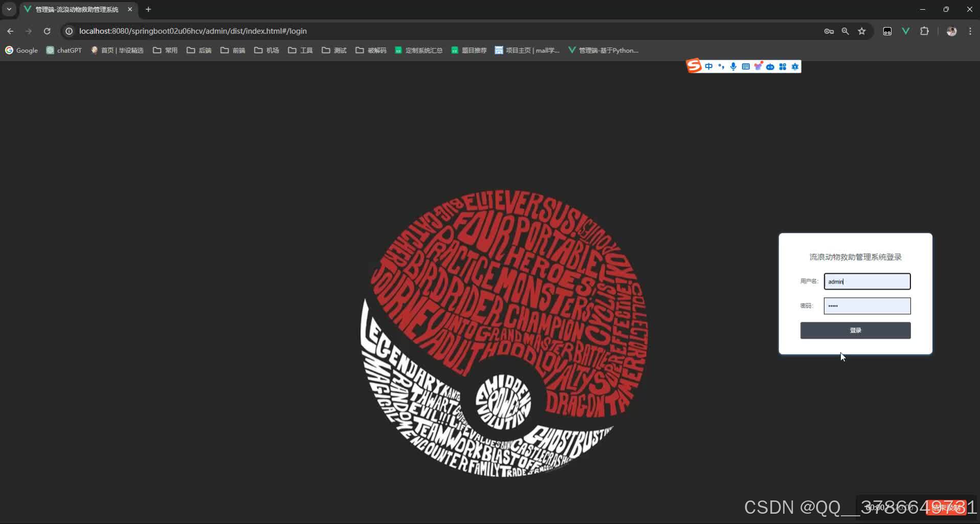Open the tab search dropdown arrow
Screen dimensions: 980x524
point(9,9)
